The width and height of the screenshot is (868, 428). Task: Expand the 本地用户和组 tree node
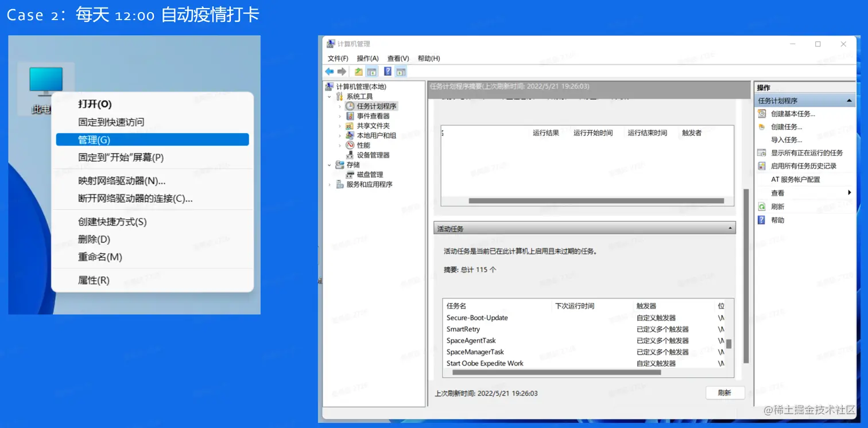(340, 135)
